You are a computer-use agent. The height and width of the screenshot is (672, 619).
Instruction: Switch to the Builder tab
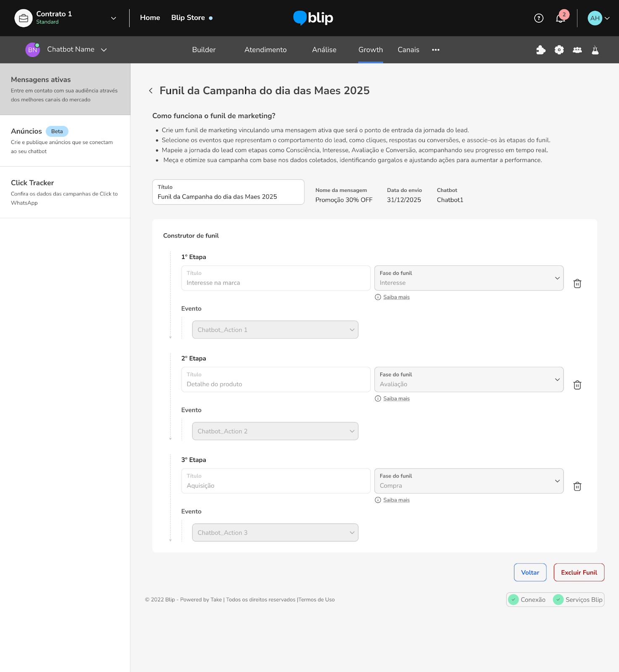[x=204, y=50]
